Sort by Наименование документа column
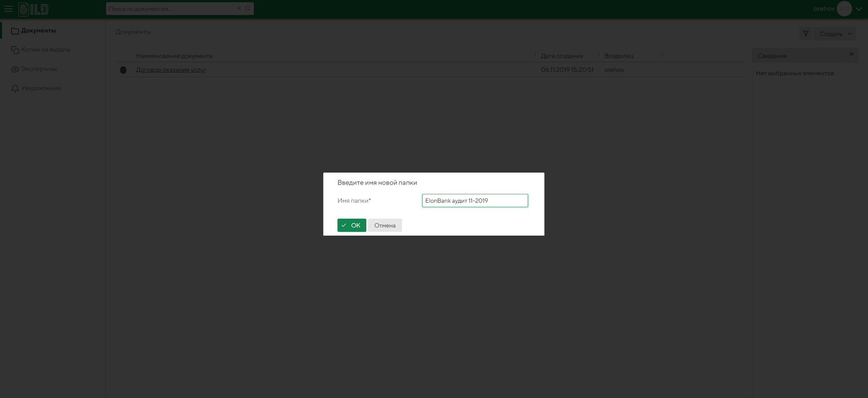868x398 pixels. 174,56
